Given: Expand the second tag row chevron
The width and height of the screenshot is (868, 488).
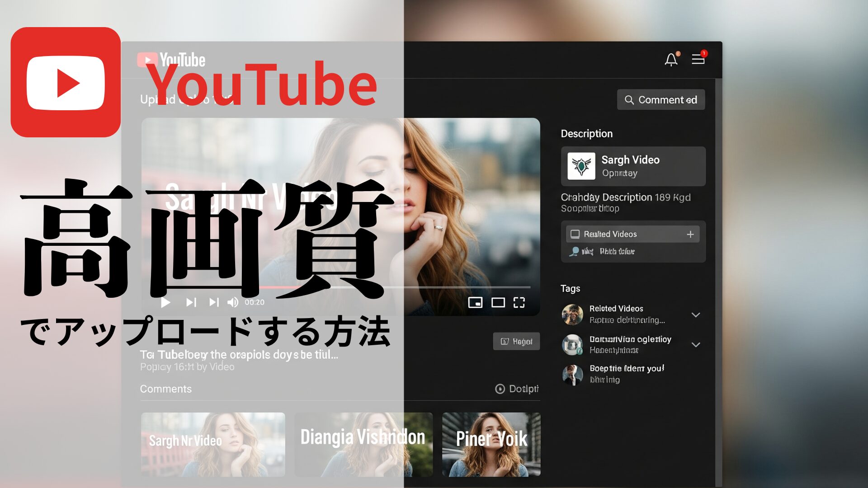Looking at the screenshot, I should 696,344.
